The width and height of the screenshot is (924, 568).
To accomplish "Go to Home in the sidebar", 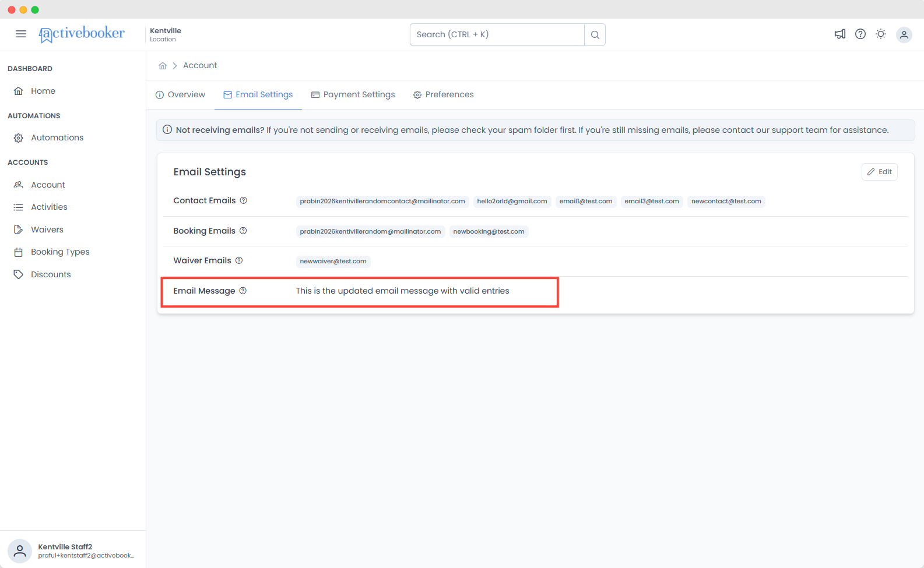I will coord(43,91).
